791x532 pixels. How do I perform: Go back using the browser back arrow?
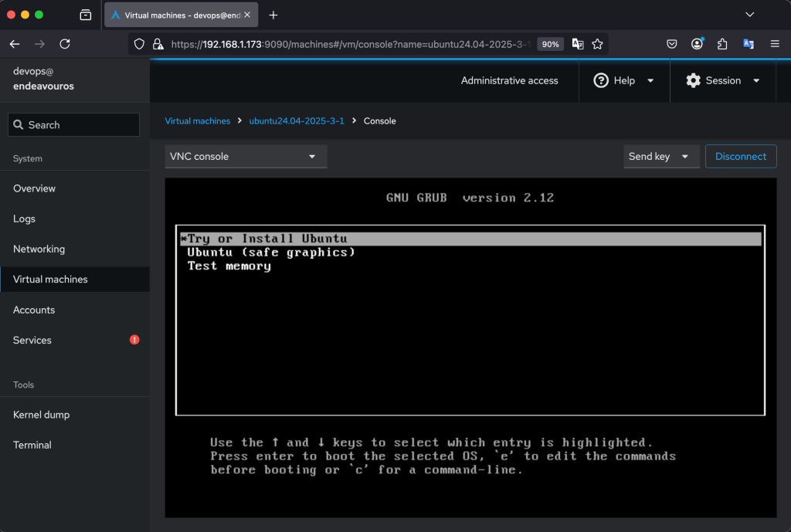coord(15,44)
